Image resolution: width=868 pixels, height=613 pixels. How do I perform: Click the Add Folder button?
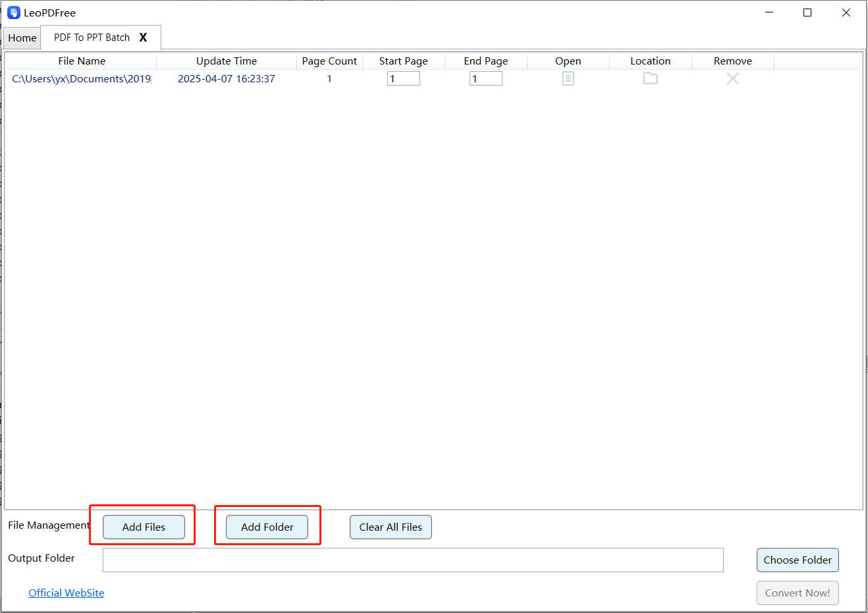267,527
